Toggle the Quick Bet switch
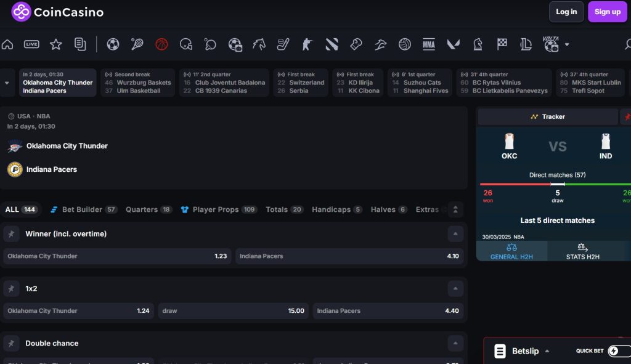Screen dimensions: 631x364 [x=619, y=350]
